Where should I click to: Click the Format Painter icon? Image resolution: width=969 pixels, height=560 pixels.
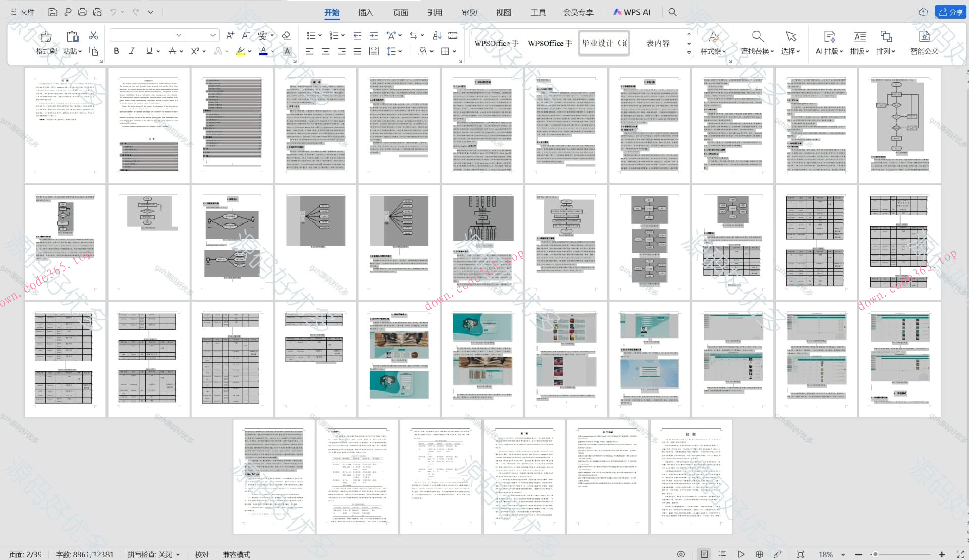tap(46, 37)
